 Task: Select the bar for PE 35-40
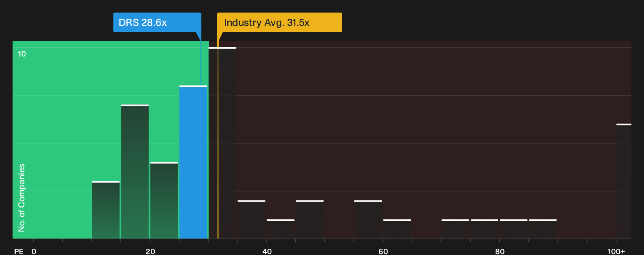coord(251,219)
